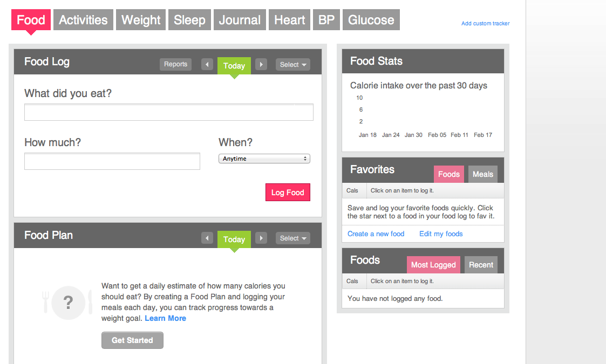Viewport: 606px width, 364px height.
Task: Go to previous day in Food Log
Action: coord(207,65)
